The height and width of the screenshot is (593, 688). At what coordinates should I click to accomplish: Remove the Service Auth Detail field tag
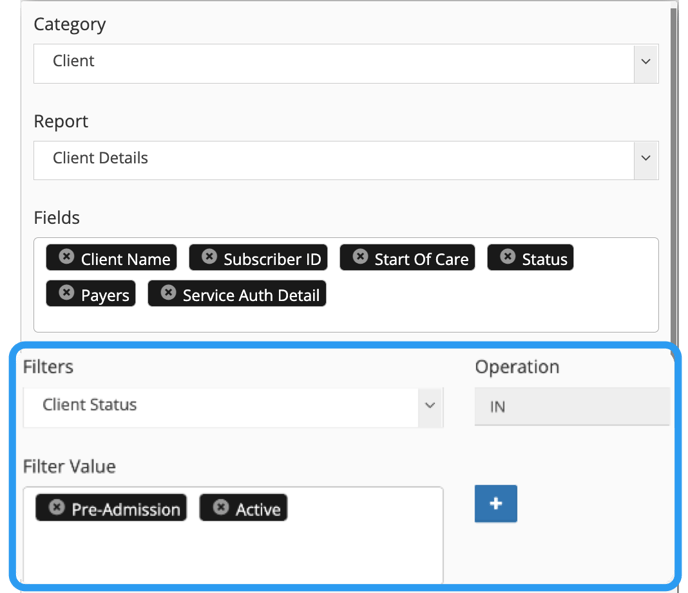pos(168,292)
